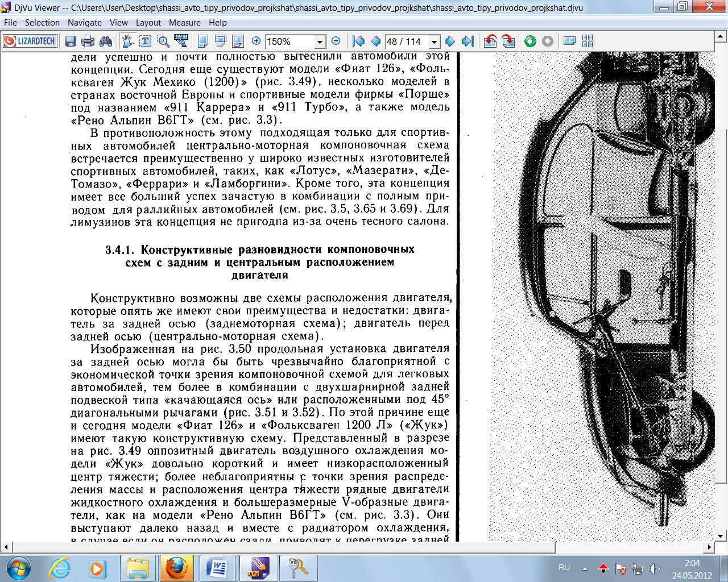Open the keys application in the taskbar

pyautogui.click(x=299, y=568)
